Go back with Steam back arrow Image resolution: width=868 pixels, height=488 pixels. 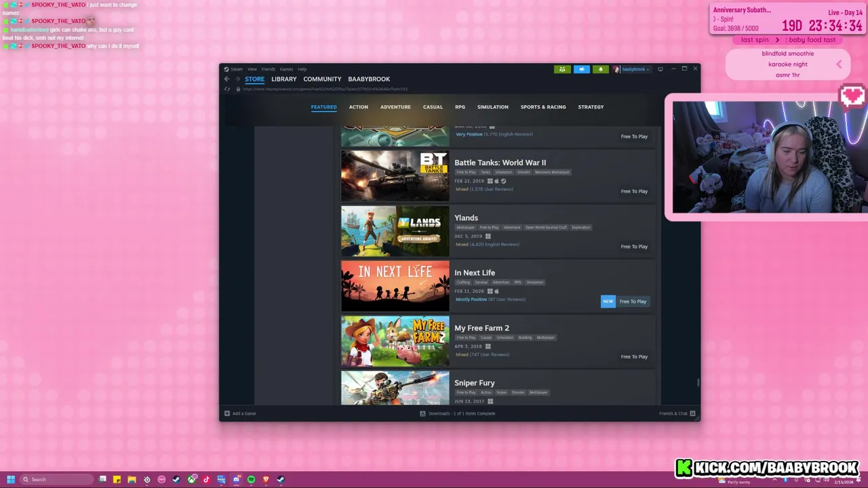coord(227,79)
